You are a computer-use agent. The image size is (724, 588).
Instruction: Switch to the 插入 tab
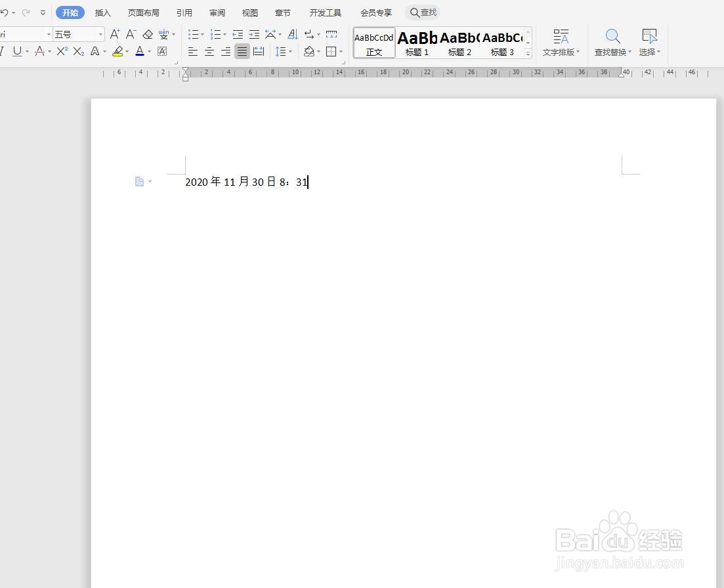tap(102, 12)
